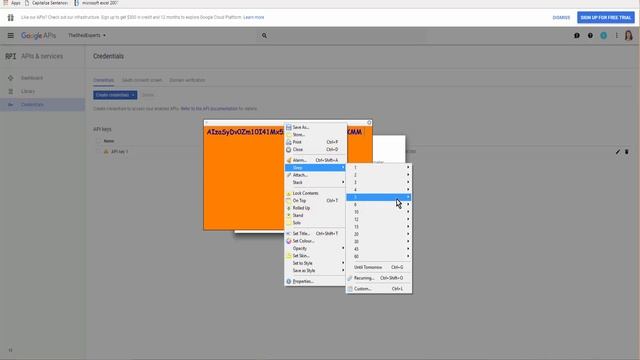The width and height of the screenshot is (640, 360).
Task: Click the Learn more link in banner
Action: pyautogui.click(x=253, y=18)
